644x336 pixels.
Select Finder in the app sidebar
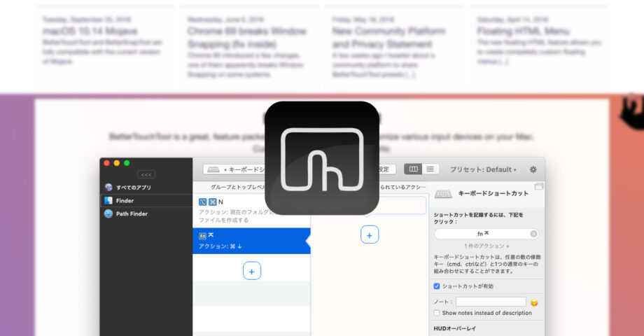pyautogui.click(x=146, y=200)
